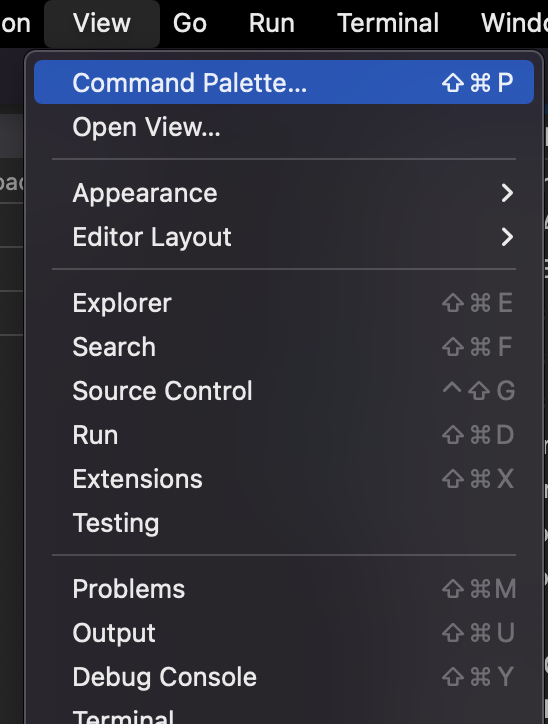The image size is (548, 724).
Task: Show the Debug Console panel
Action: pyautogui.click(x=283, y=677)
